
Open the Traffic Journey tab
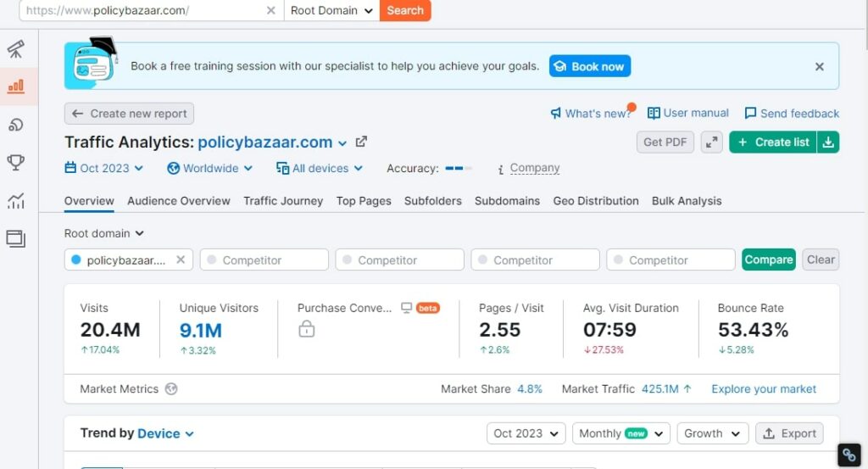[x=283, y=201]
